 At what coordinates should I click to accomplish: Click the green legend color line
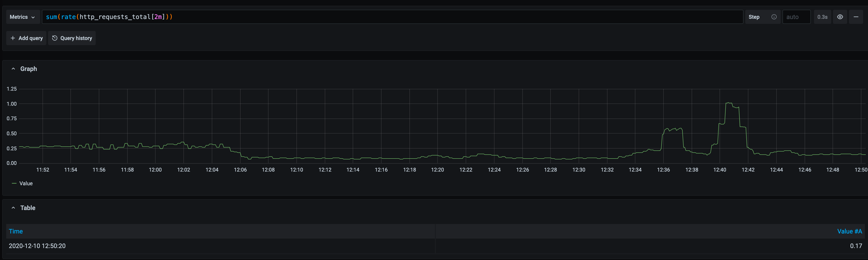point(14,183)
